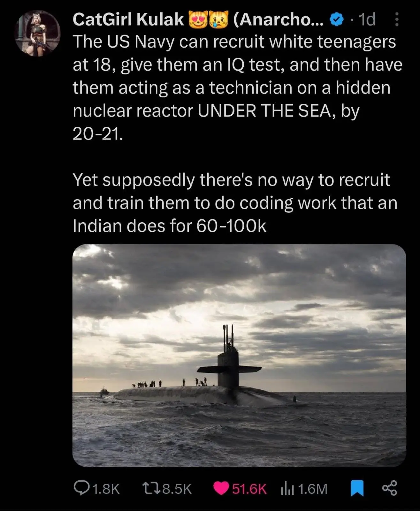Click the CatGirl Kulak display name
The height and width of the screenshot is (511, 420).
click(128, 20)
